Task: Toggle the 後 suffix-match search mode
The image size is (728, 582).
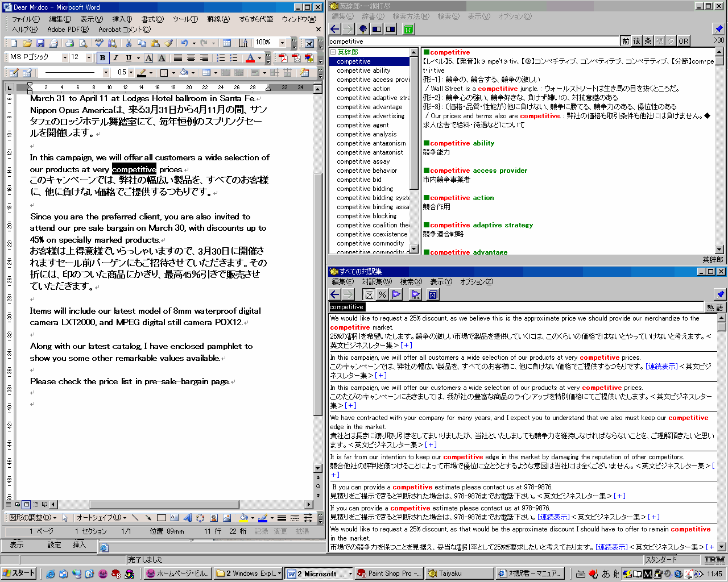Action: pos(637,41)
